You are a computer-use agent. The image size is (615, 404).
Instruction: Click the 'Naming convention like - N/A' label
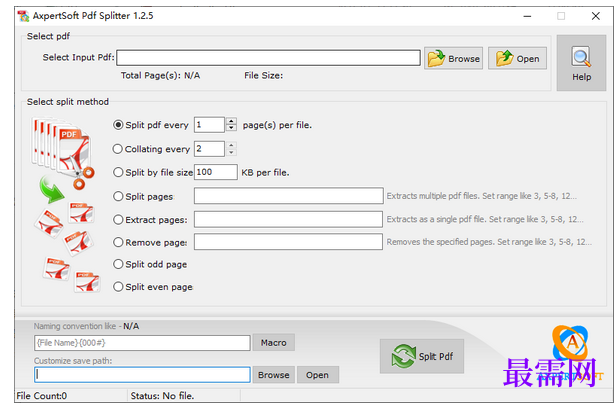tap(86, 326)
